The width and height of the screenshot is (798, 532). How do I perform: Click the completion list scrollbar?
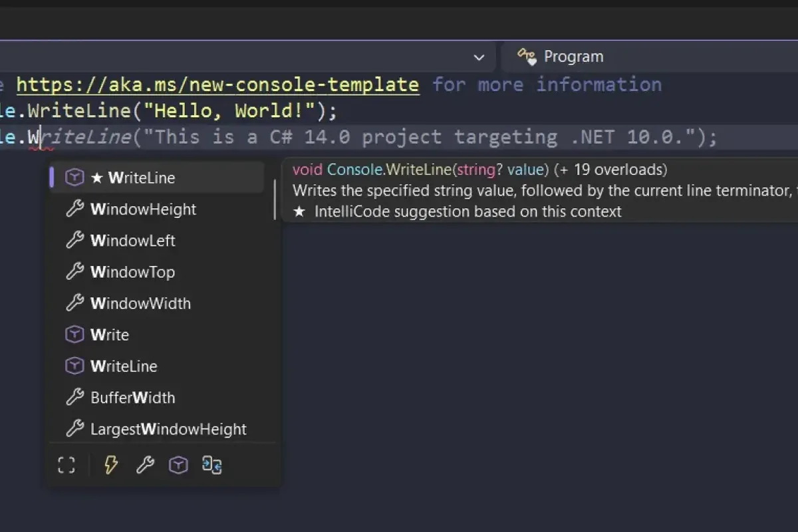coord(275,192)
